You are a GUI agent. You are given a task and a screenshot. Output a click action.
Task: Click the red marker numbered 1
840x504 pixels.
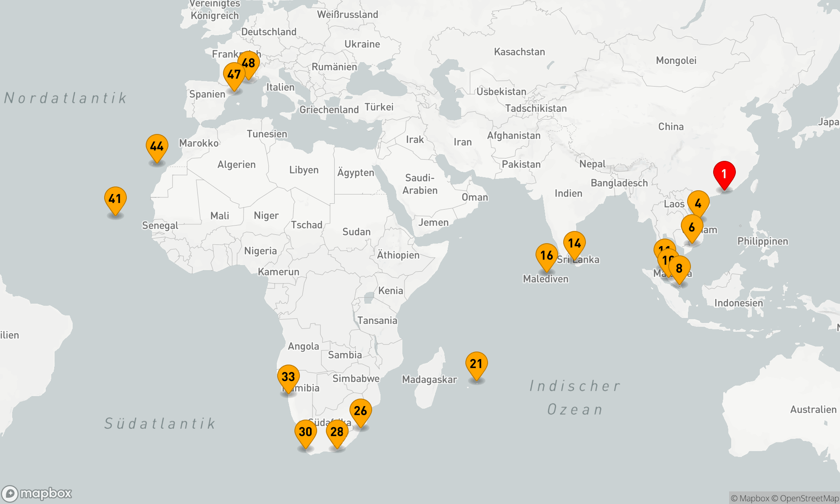coord(724,173)
